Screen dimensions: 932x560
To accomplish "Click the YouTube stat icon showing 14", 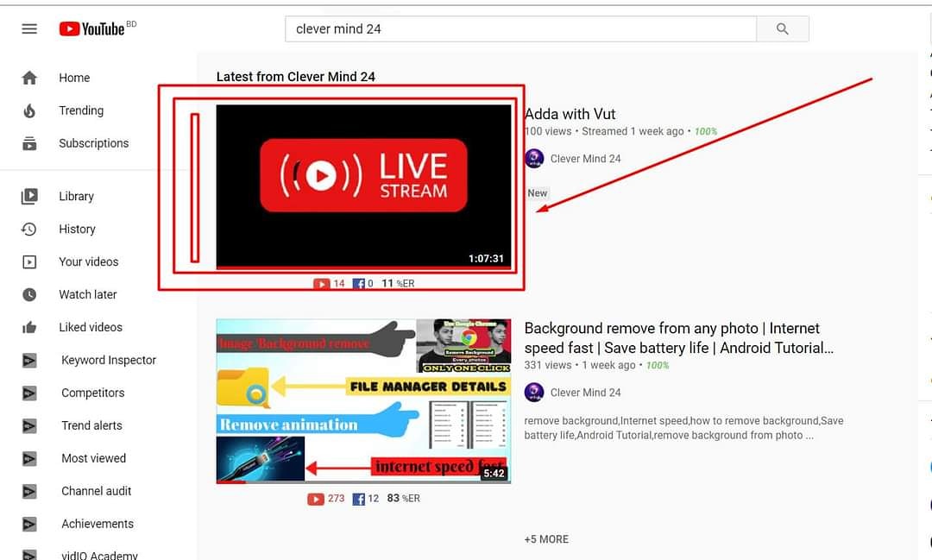I will pos(322,284).
